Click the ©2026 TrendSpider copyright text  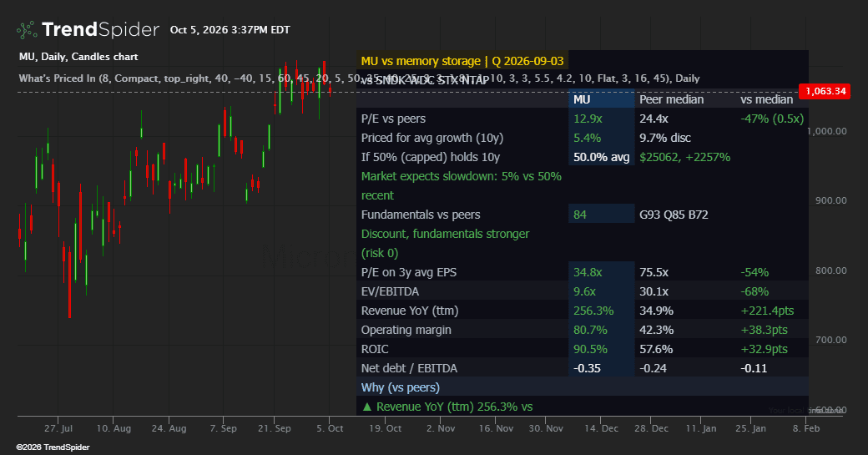click(x=53, y=447)
